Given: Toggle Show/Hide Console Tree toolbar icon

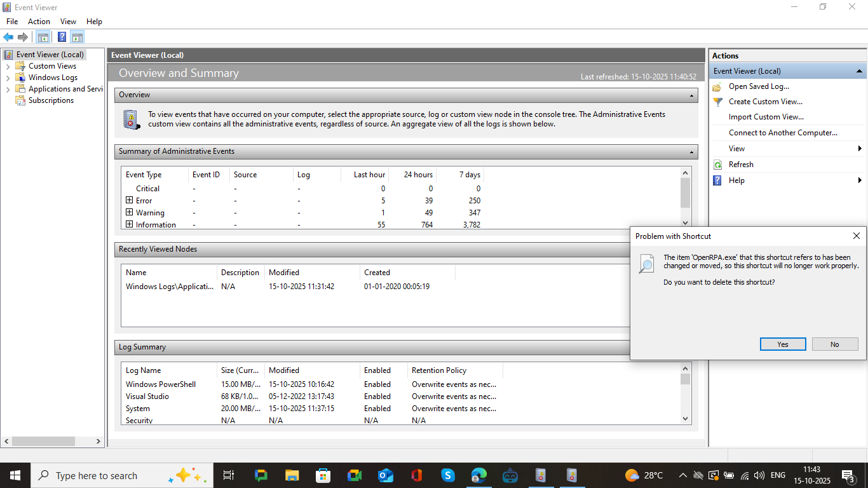Looking at the screenshot, I should click(x=43, y=37).
